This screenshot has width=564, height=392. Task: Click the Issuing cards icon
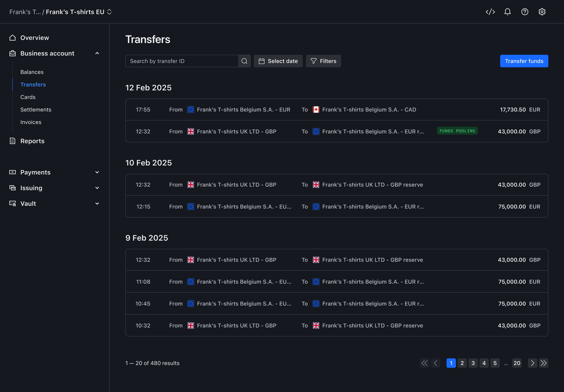coord(13,188)
